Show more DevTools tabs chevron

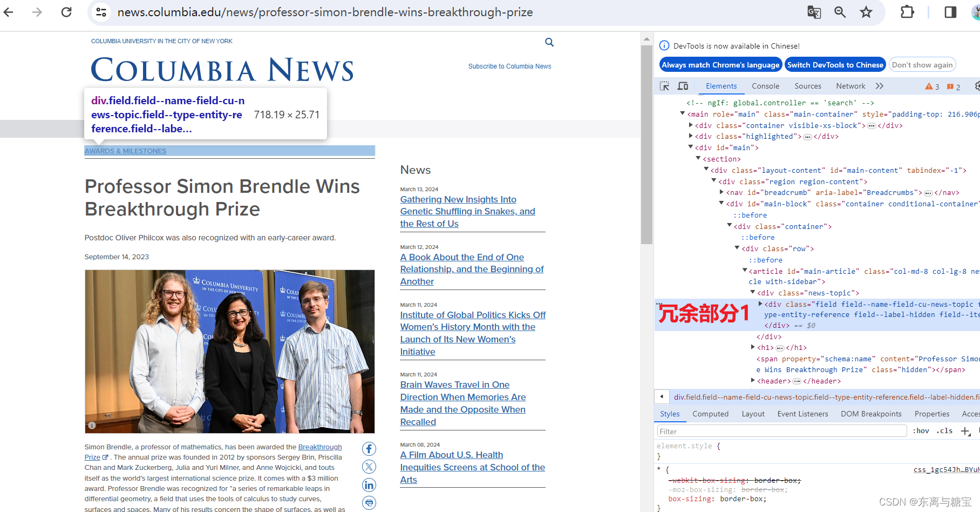click(x=880, y=86)
